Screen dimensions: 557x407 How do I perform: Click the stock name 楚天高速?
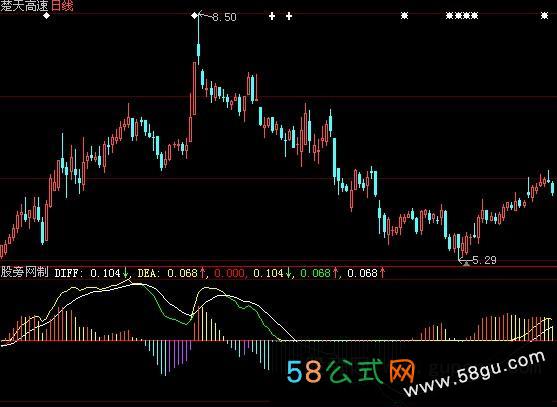coord(25,6)
